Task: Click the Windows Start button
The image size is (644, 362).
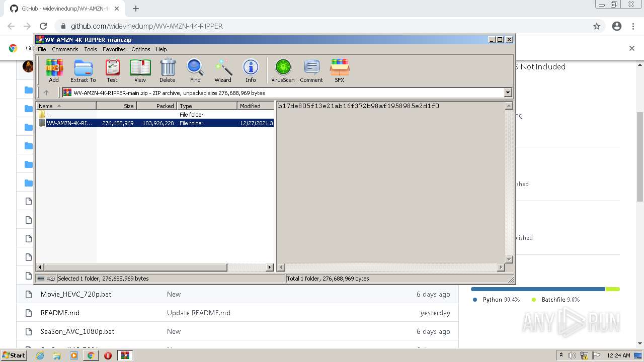Action: (14, 355)
